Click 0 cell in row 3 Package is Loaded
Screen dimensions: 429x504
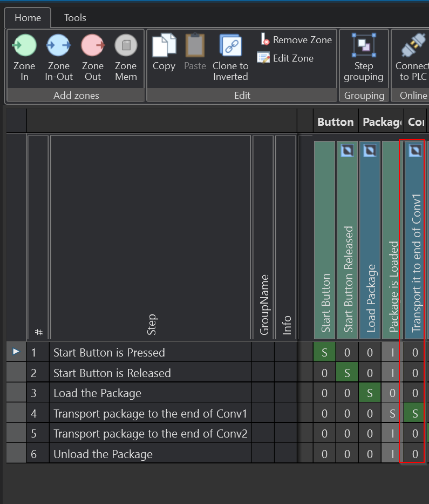coord(392,393)
